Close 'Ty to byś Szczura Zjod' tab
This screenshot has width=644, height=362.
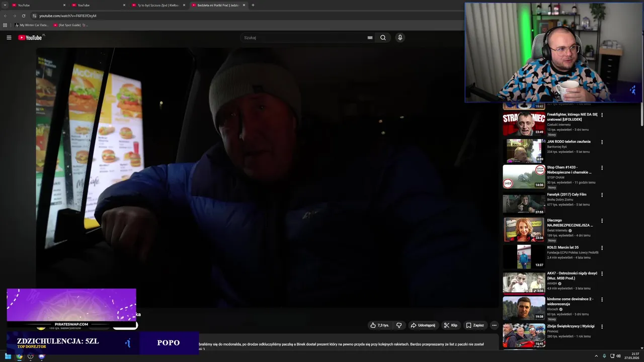(x=184, y=5)
